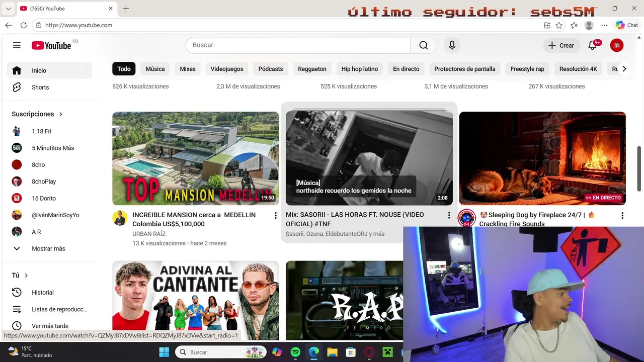The height and width of the screenshot is (362, 644).
Task: Click the URBAN RAÍZ channel name
Action: (149, 234)
